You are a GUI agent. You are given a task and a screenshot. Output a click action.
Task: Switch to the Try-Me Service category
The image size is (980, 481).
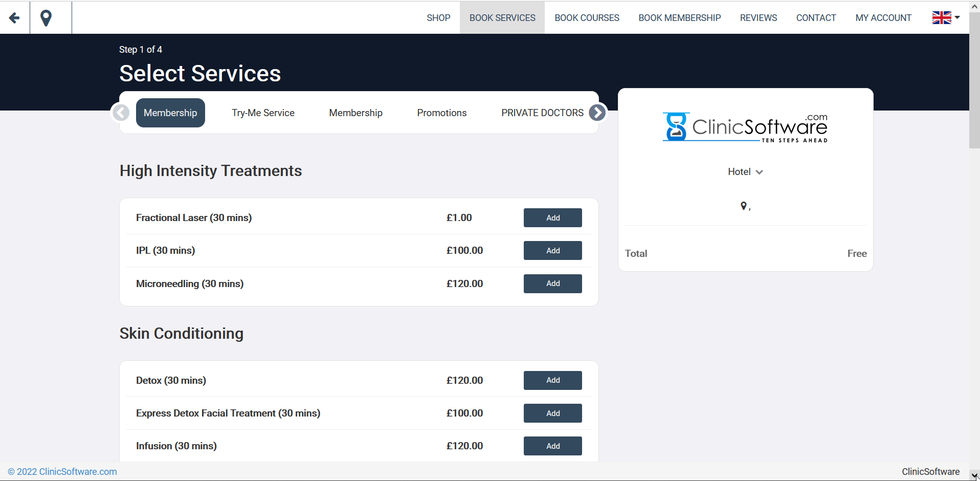coord(263,113)
